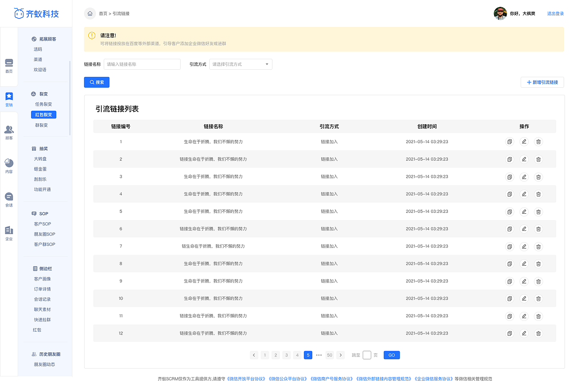Open 客户SOP menu item
This screenshot has width=576, height=392.
coord(43,224)
